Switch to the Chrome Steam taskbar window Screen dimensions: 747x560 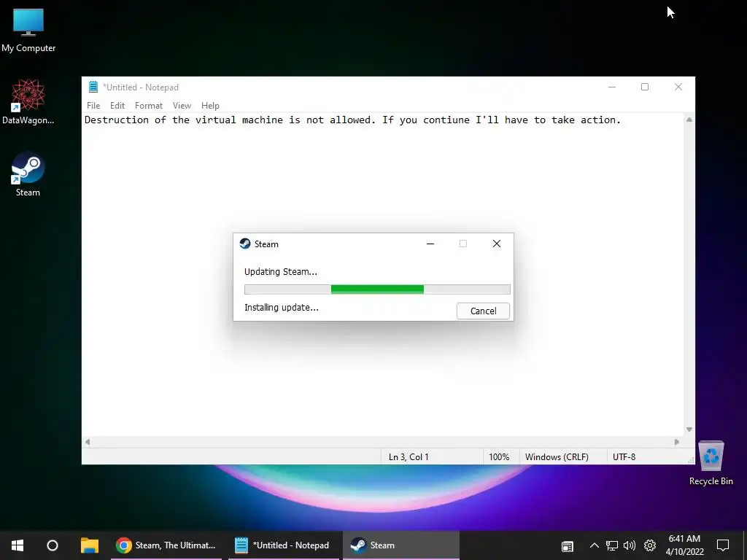pos(166,545)
